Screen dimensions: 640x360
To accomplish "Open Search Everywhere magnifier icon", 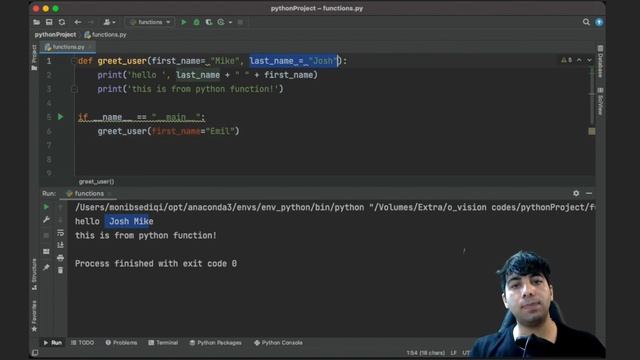I will coord(586,22).
